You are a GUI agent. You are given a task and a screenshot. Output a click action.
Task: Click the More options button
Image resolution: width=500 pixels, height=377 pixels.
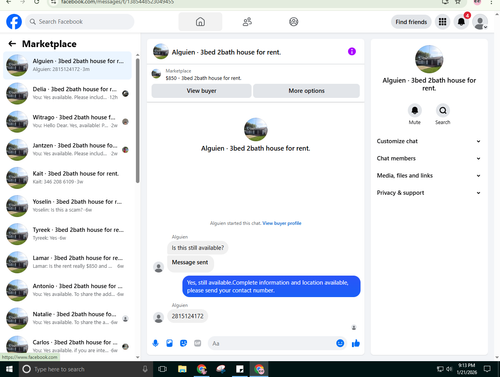coord(306,91)
